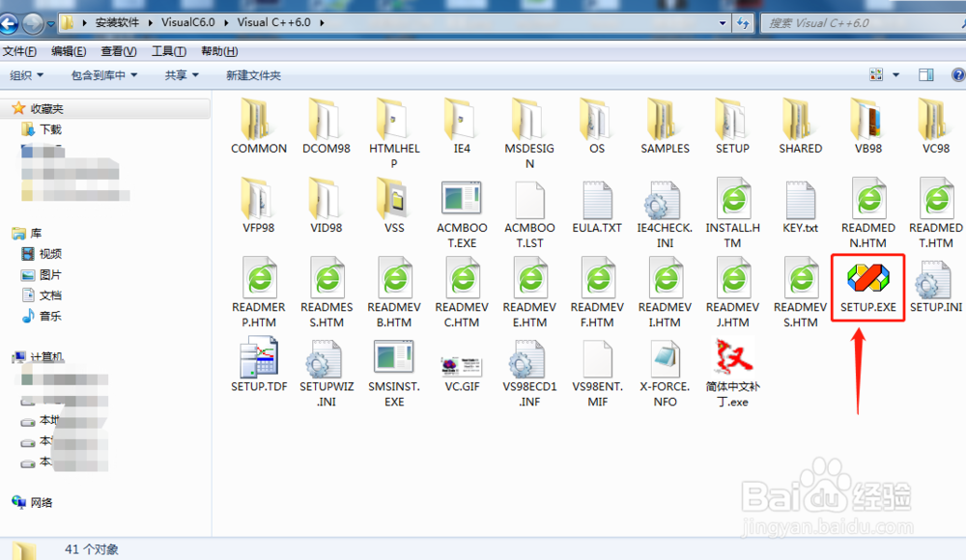Open the SHARED folder
Screen dimensions: 966x560
800,126
